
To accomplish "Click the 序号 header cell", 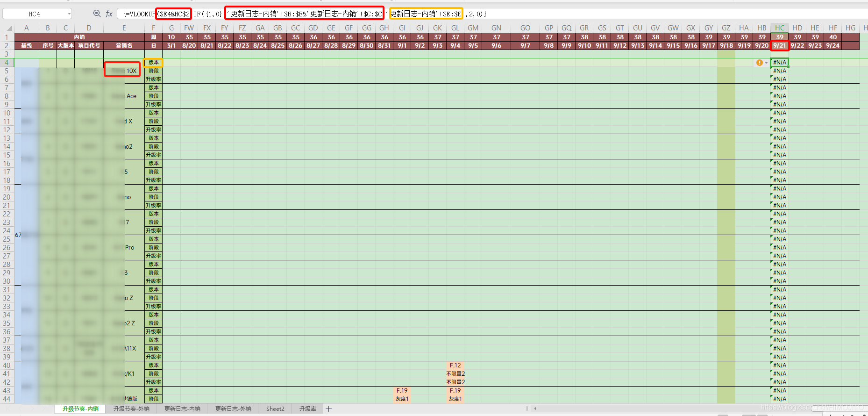I will (x=48, y=46).
